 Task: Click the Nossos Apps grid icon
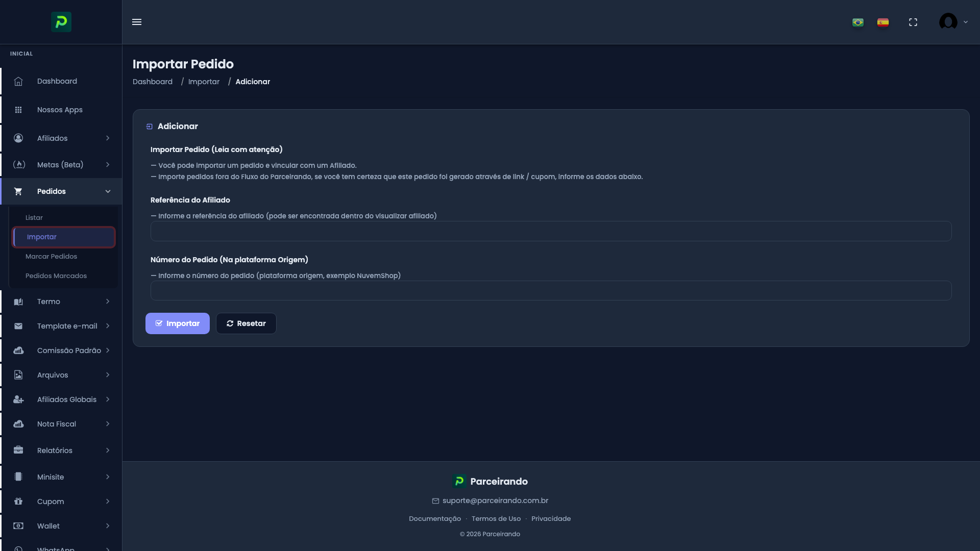point(18,109)
